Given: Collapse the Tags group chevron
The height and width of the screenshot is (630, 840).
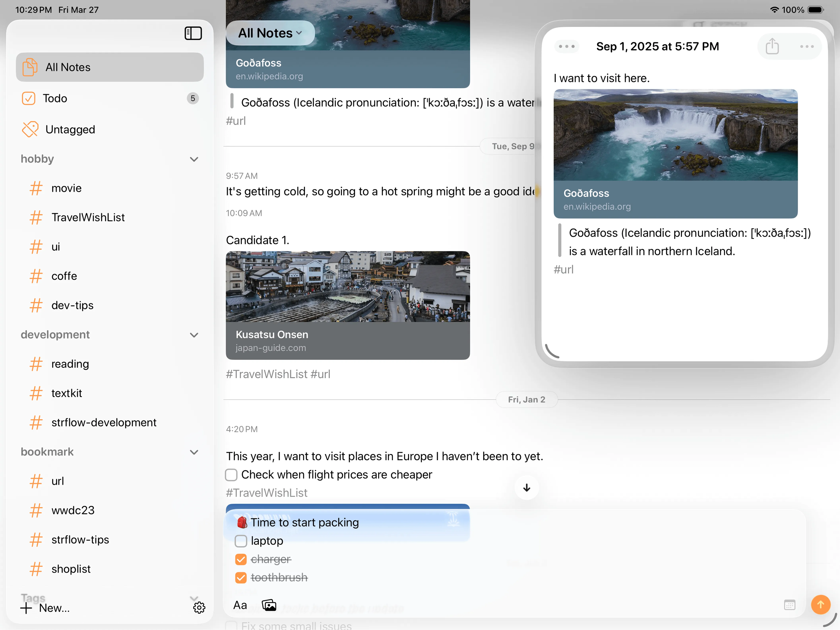Looking at the screenshot, I should point(194,598).
